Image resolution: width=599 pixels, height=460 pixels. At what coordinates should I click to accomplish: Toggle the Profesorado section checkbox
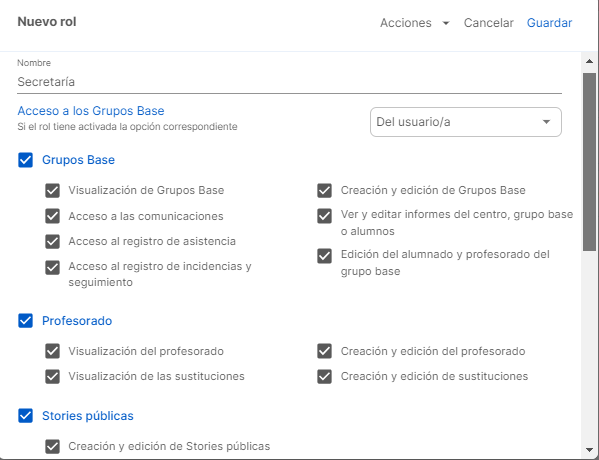click(26, 321)
